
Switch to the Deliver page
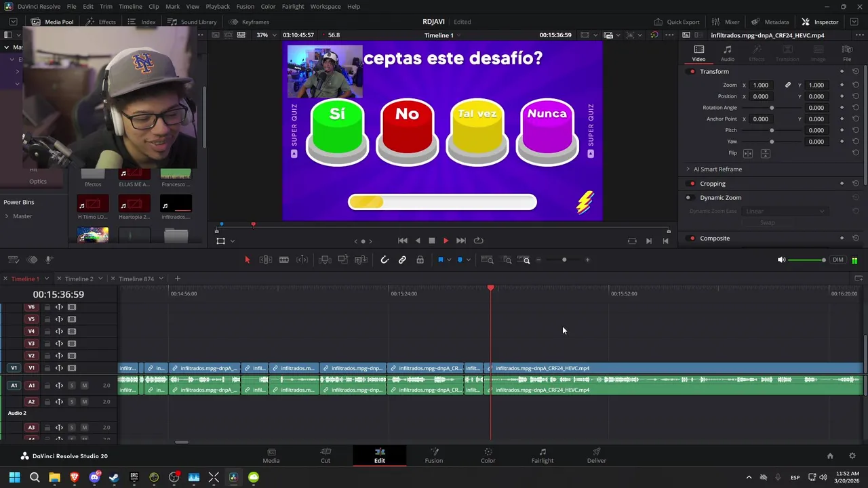pyautogui.click(x=597, y=456)
